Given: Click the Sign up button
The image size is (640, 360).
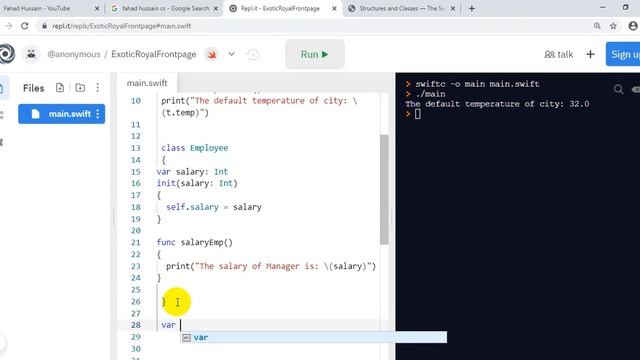Looking at the screenshot, I should (x=624, y=54).
